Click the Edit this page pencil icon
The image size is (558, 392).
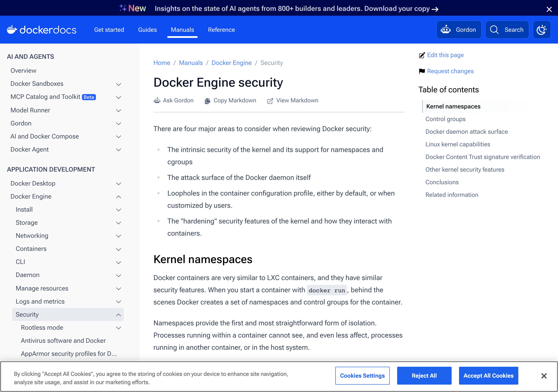click(x=422, y=55)
